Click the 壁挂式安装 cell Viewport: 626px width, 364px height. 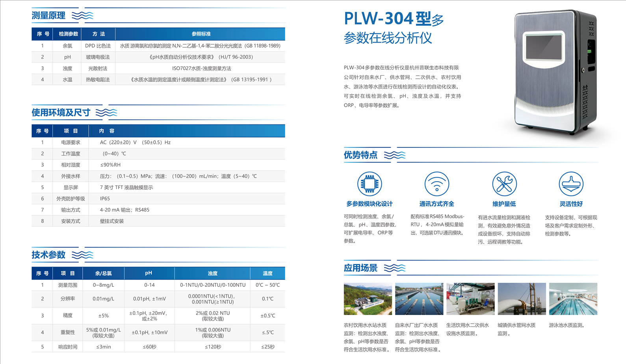[112, 221]
